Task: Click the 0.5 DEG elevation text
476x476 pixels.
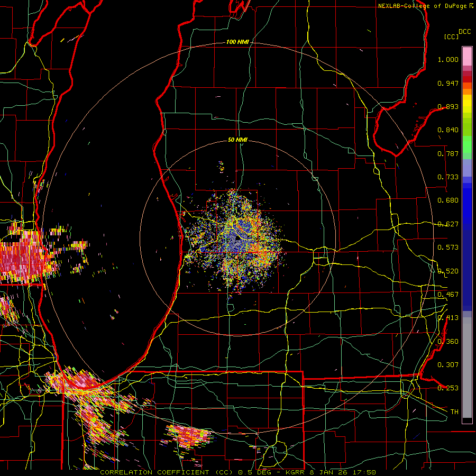Action: pos(255,472)
